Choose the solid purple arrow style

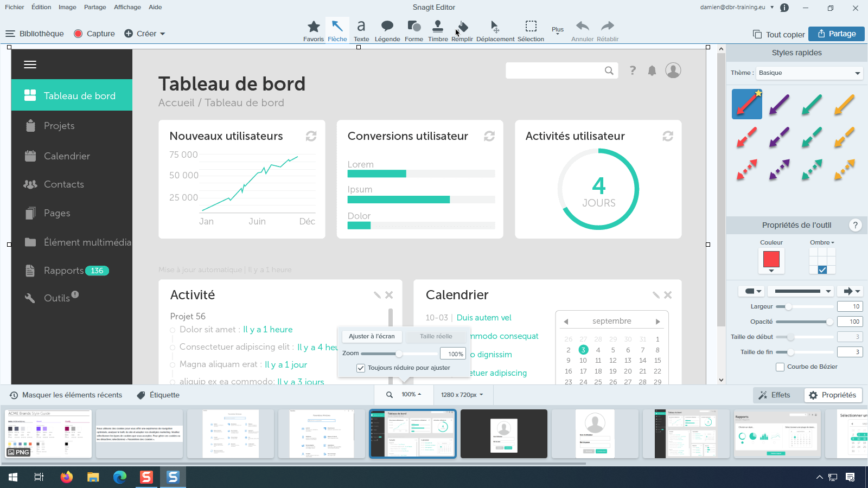click(779, 104)
